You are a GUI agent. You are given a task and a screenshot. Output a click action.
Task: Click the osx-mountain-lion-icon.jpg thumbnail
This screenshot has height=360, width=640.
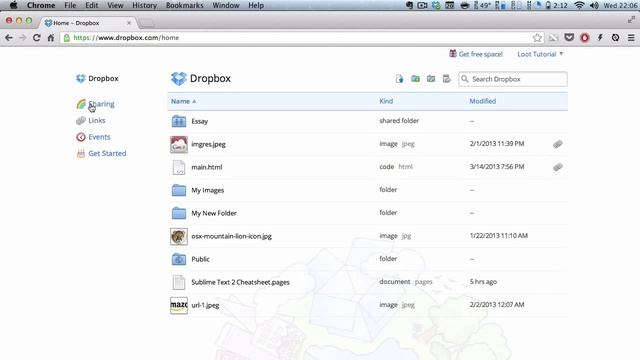click(179, 236)
